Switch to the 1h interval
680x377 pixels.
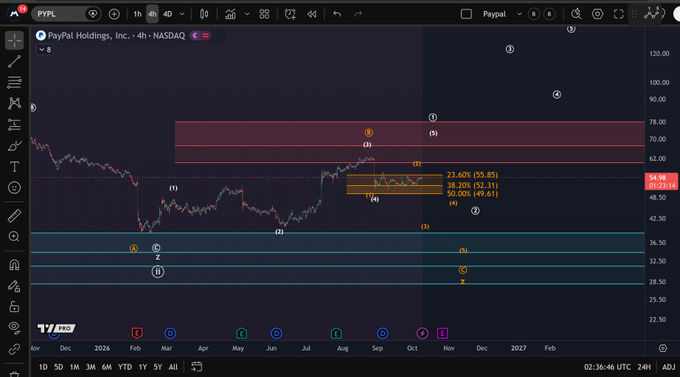(x=137, y=14)
